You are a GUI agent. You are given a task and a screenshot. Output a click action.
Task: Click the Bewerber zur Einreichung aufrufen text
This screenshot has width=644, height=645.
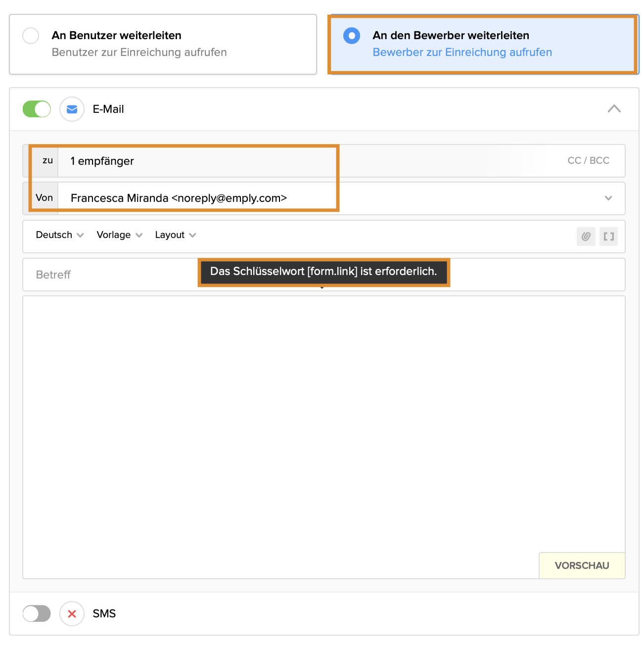(x=462, y=52)
